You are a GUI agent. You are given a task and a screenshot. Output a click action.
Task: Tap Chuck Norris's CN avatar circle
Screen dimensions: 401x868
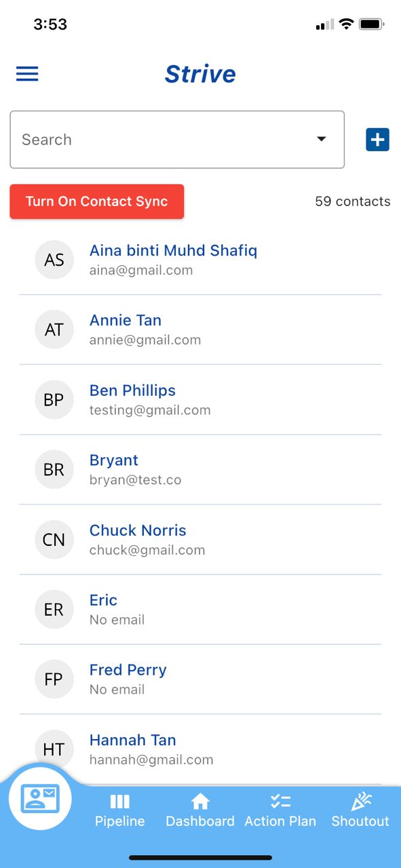[54, 539]
